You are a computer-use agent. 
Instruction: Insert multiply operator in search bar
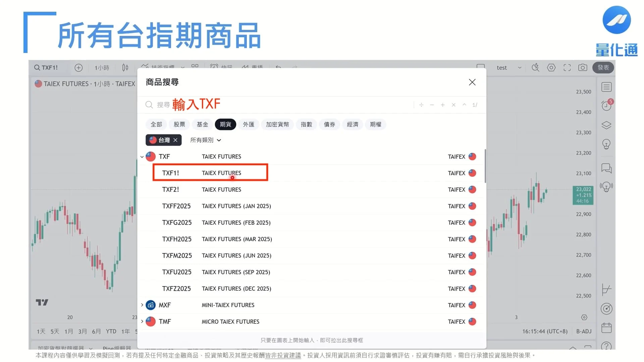click(x=453, y=105)
